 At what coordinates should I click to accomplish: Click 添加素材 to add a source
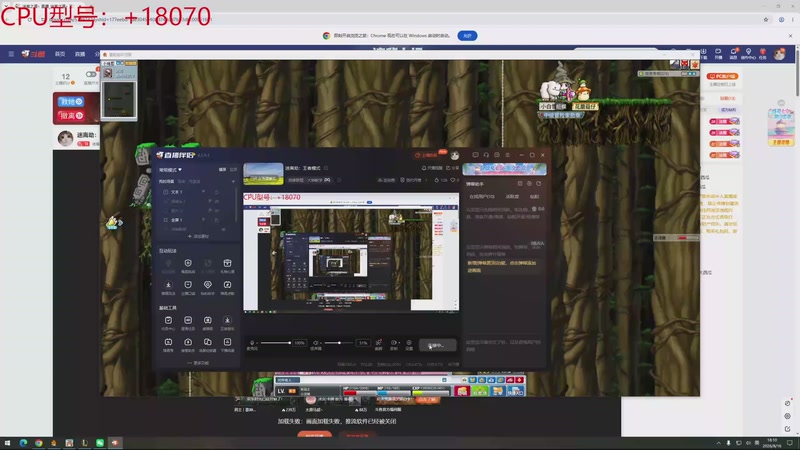pyautogui.click(x=198, y=236)
